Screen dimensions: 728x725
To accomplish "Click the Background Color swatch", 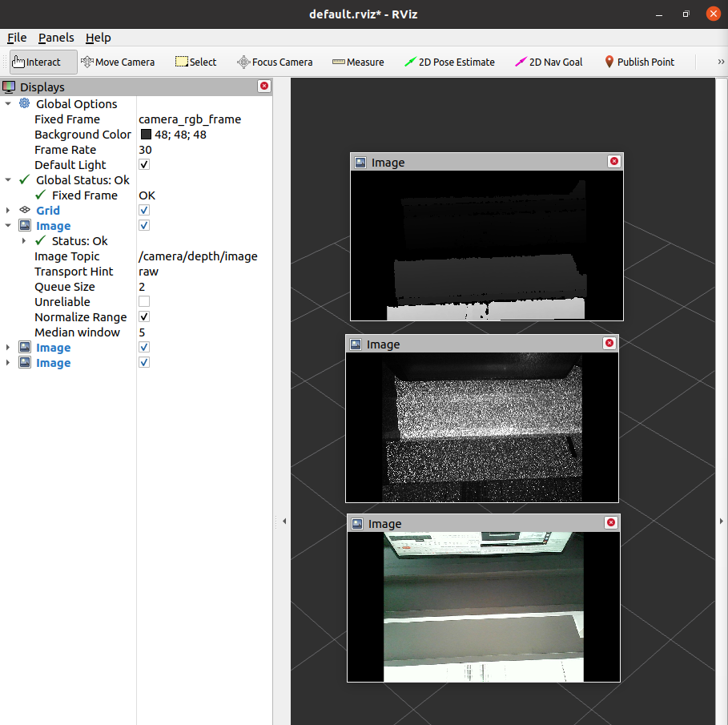I will pyautogui.click(x=146, y=135).
